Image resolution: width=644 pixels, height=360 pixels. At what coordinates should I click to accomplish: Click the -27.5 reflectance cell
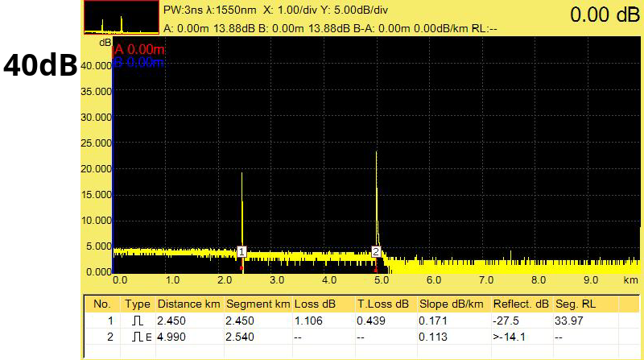[506, 321]
